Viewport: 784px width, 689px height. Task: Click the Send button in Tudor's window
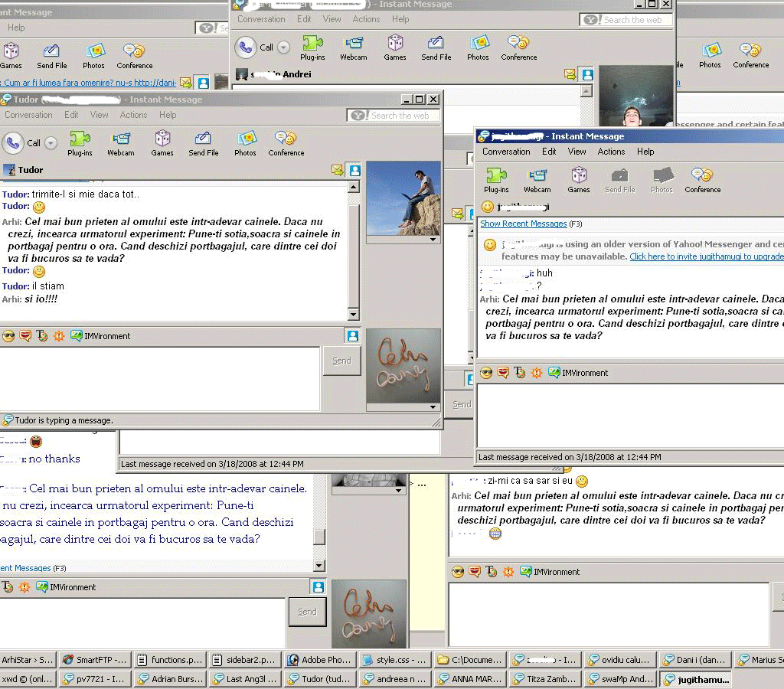click(341, 361)
